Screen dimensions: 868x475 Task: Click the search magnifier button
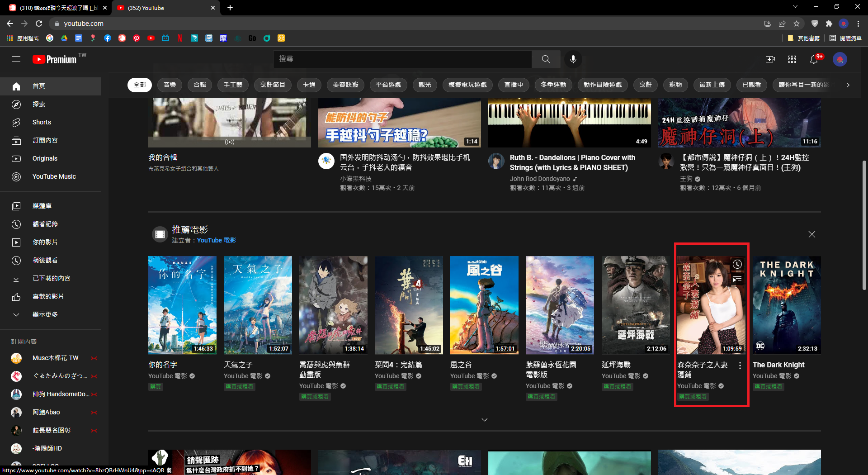(546, 59)
